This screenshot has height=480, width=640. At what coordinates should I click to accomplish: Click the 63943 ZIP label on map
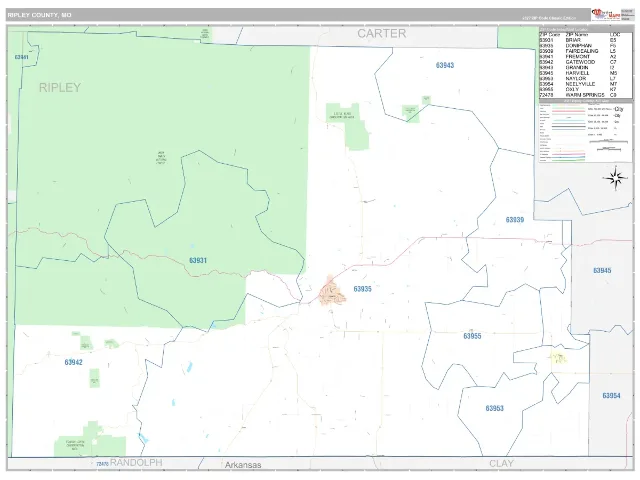click(445, 65)
